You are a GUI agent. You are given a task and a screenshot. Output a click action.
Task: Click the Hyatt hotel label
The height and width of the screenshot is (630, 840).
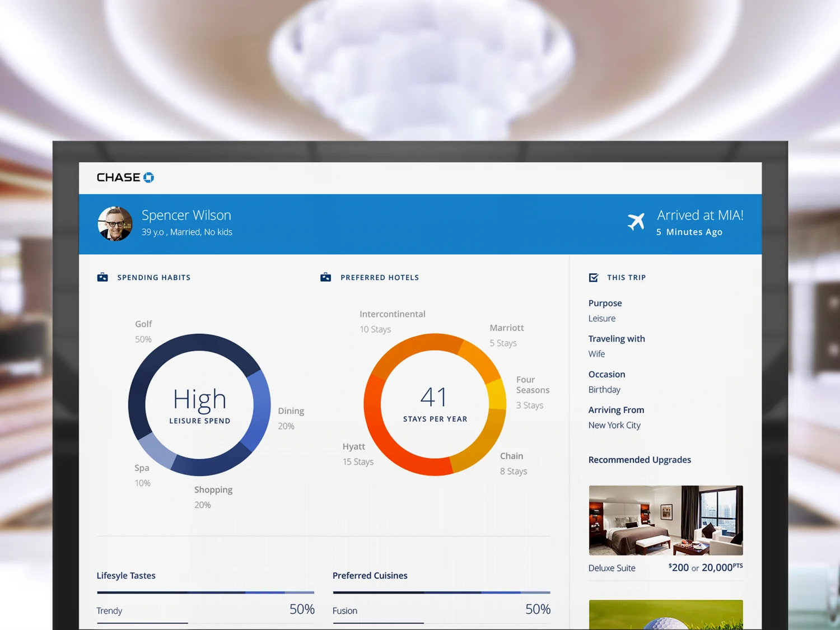pyautogui.click(x=354, y=446)
